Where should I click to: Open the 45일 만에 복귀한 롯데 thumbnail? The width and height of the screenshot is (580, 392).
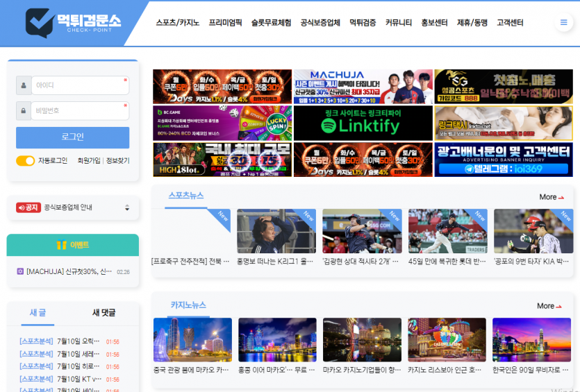tap(448, 231)
